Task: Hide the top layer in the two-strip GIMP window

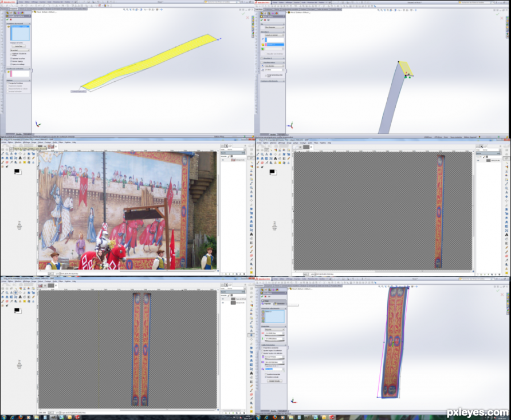Action: (223, 299)
